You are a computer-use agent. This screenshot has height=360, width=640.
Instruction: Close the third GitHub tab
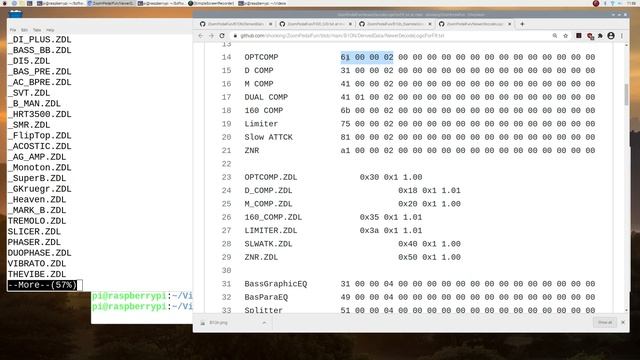point(429,24)
